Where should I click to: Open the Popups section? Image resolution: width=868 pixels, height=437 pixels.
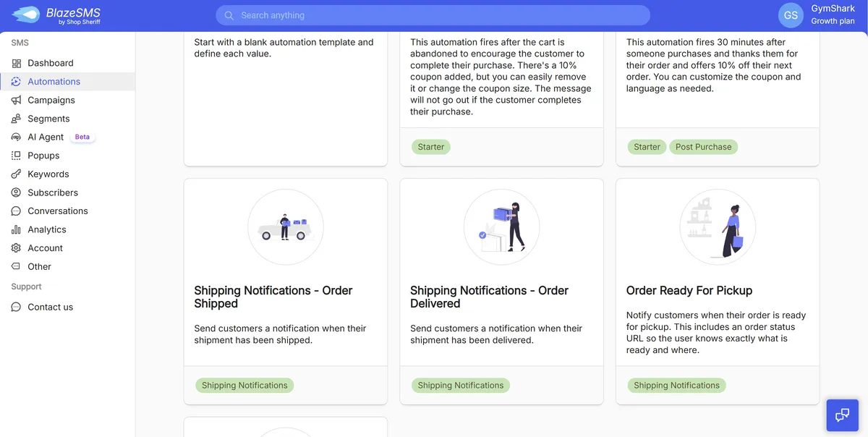(x=43, y=155)
